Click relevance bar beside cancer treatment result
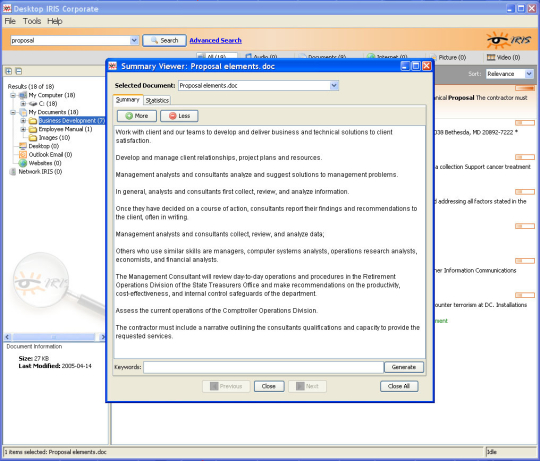 click(525, 157)
